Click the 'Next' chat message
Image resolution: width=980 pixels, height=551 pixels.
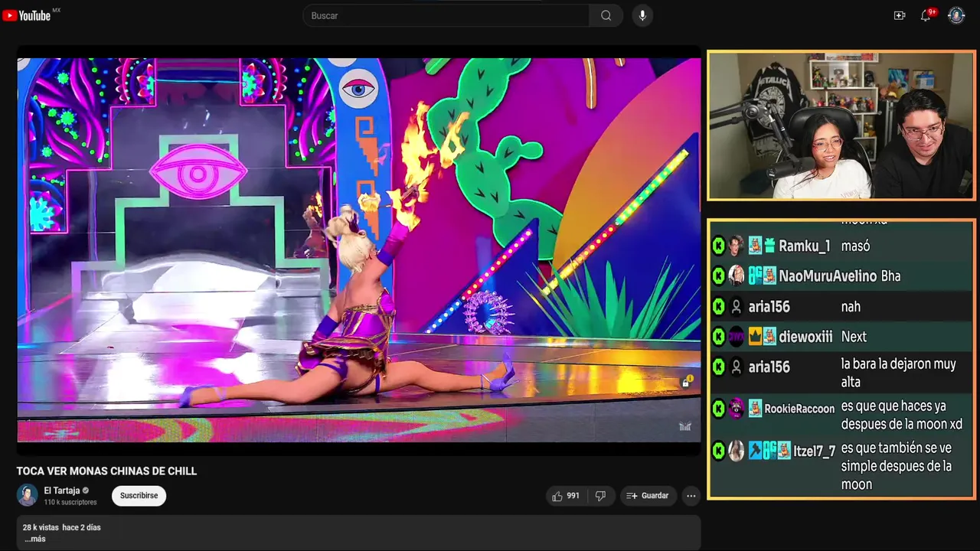click(854, 337)
